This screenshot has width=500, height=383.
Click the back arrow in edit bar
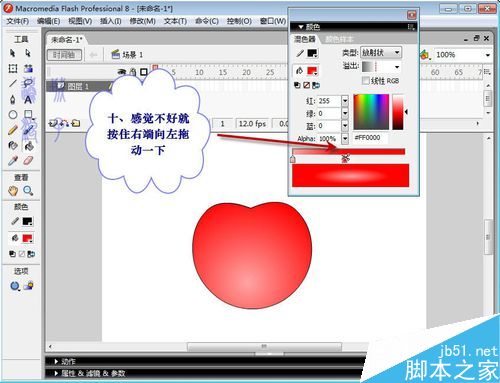(x=94, y=55)
